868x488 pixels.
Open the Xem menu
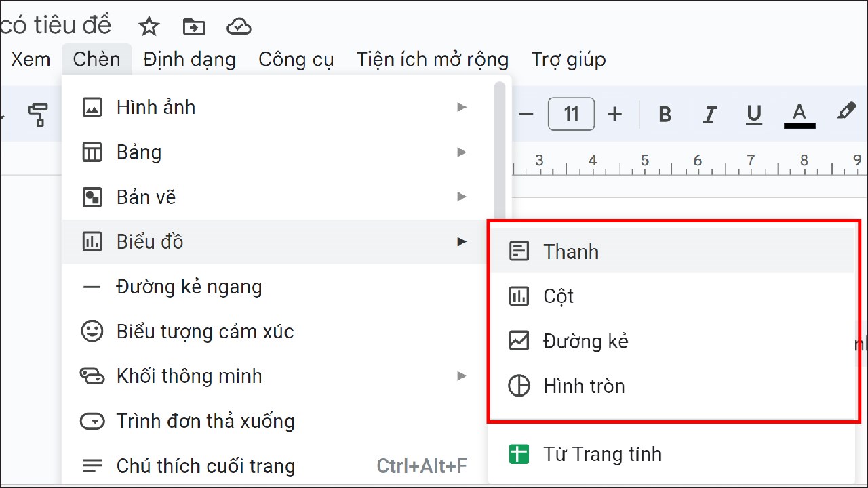[x=31, y=59]
